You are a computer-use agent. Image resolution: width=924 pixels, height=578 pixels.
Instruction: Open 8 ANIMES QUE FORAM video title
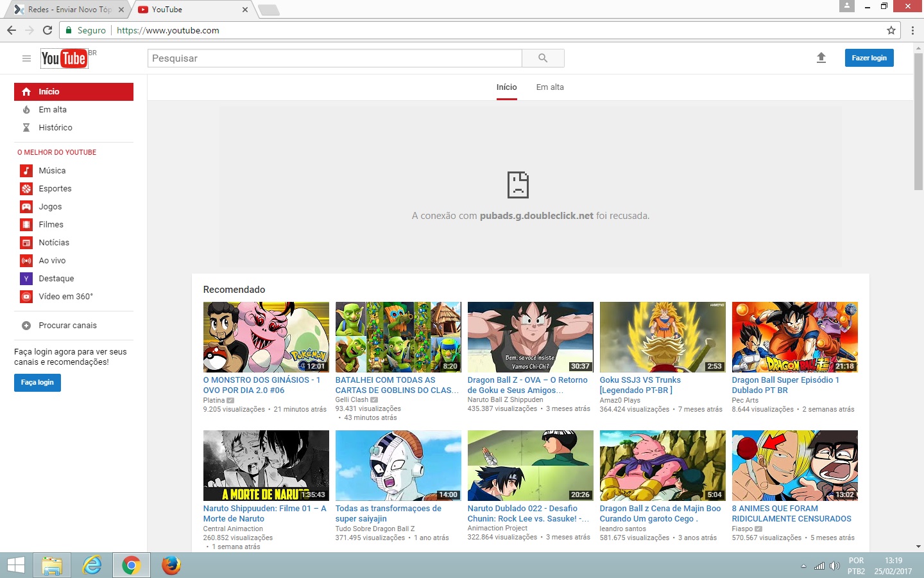[791, 514]
